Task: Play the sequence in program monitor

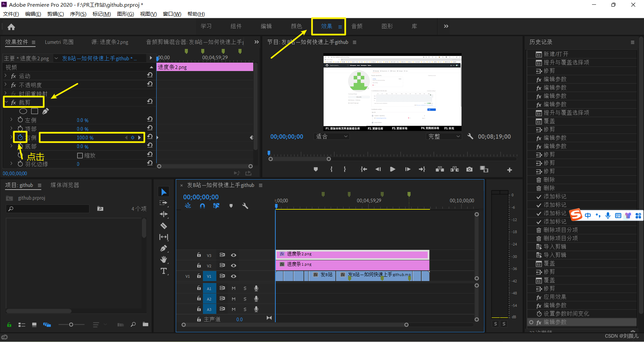Action: tap(392, 169)
